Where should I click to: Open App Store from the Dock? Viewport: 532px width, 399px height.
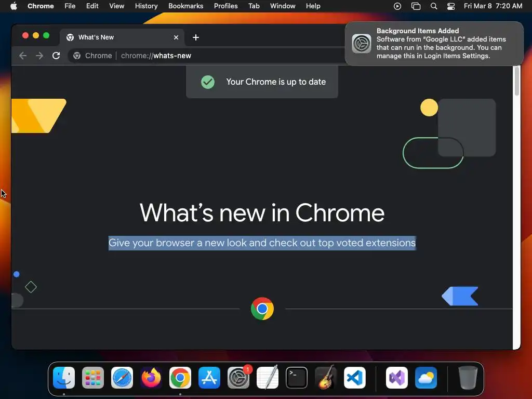[209, 378]
